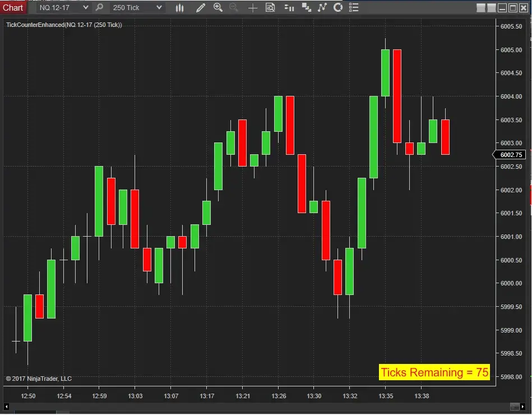Open the bar style candlestick icon
The image size is (532, 415).
coord(180,7)
